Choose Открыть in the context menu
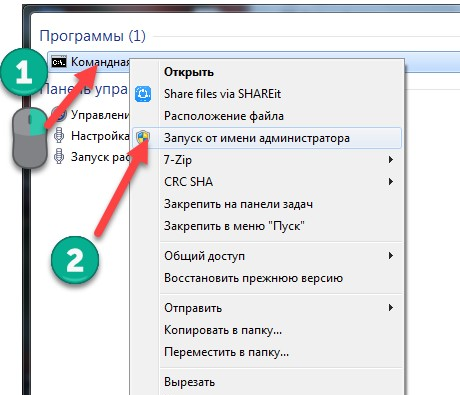The height and width of the screenshot is (395, 460). tap(266, 72)
